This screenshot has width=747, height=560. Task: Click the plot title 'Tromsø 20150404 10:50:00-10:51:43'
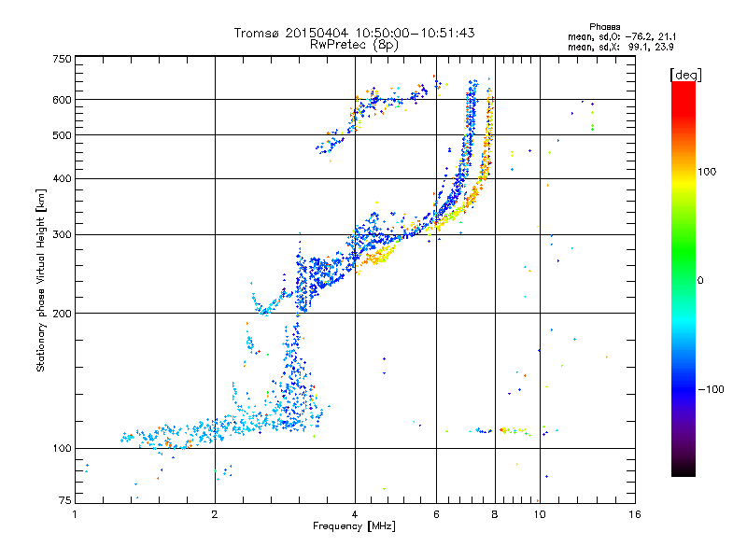click(354, 33)
